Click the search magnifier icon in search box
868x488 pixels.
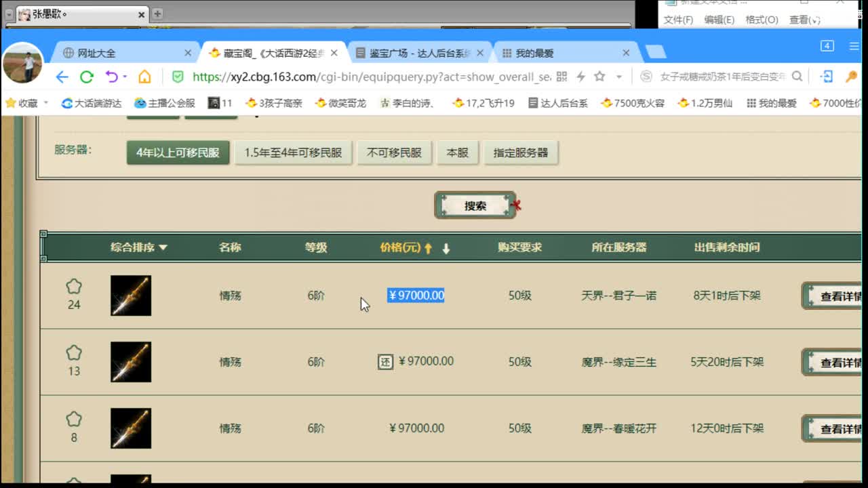[x=797, y=77]
